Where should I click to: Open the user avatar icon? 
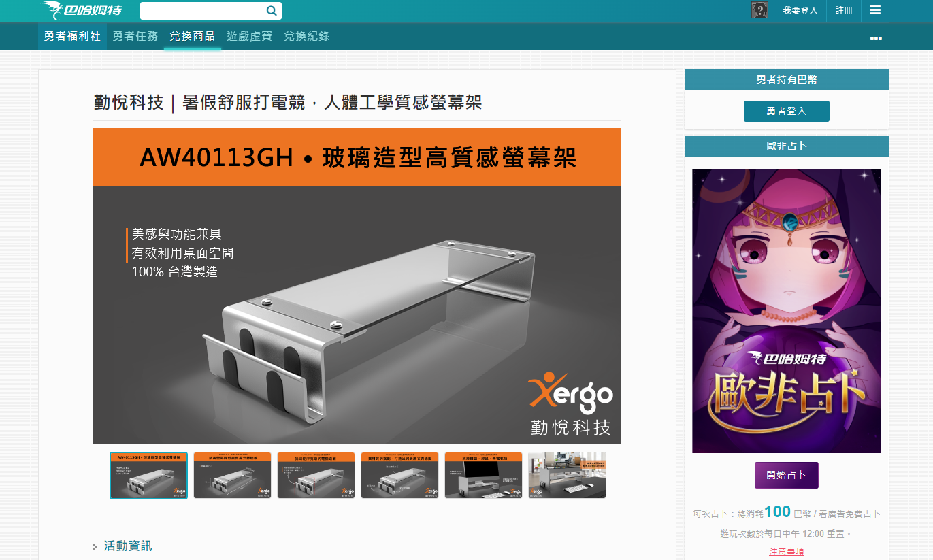[759, 10]
